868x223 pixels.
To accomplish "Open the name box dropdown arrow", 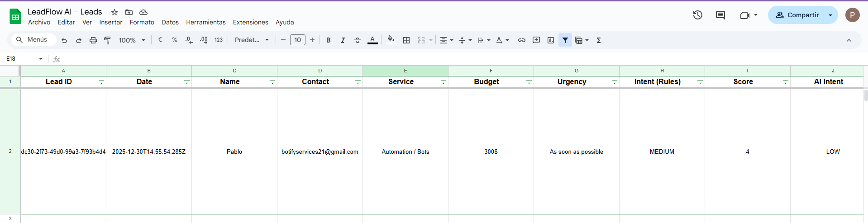I will coord(41,59).
